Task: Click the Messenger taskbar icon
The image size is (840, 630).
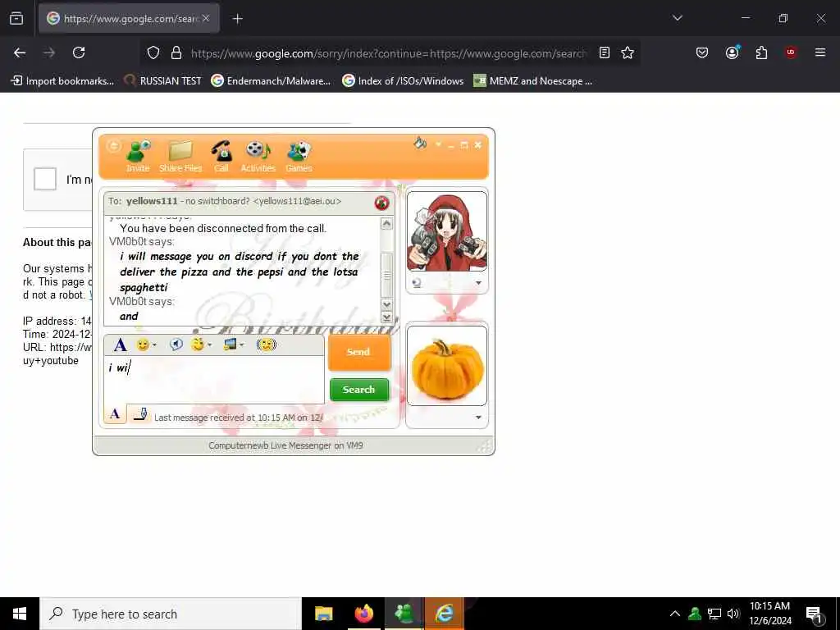Action: [404, 614]
